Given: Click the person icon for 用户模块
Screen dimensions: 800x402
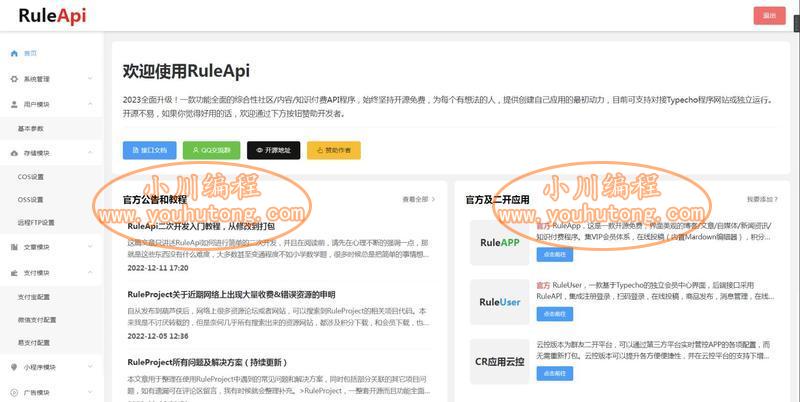Looking at the screenshot, I should (14, 104).
